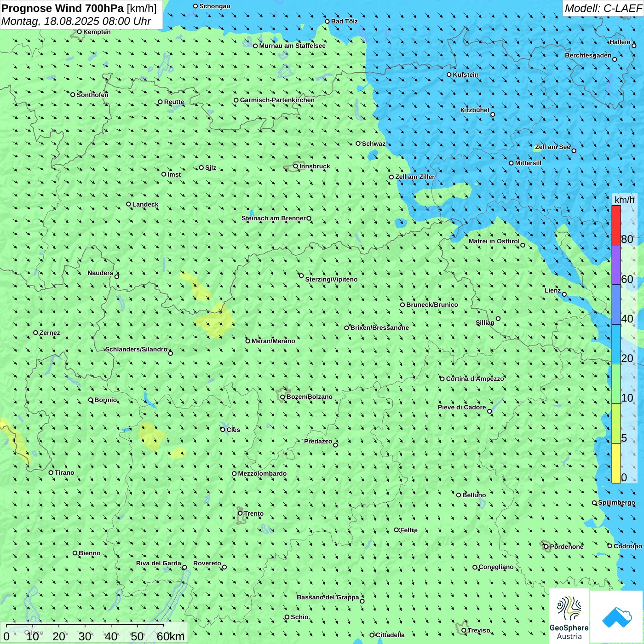The image size is (644, 644).
Task: Select the Kufstein location marker
Action: [x=449, y=75]
